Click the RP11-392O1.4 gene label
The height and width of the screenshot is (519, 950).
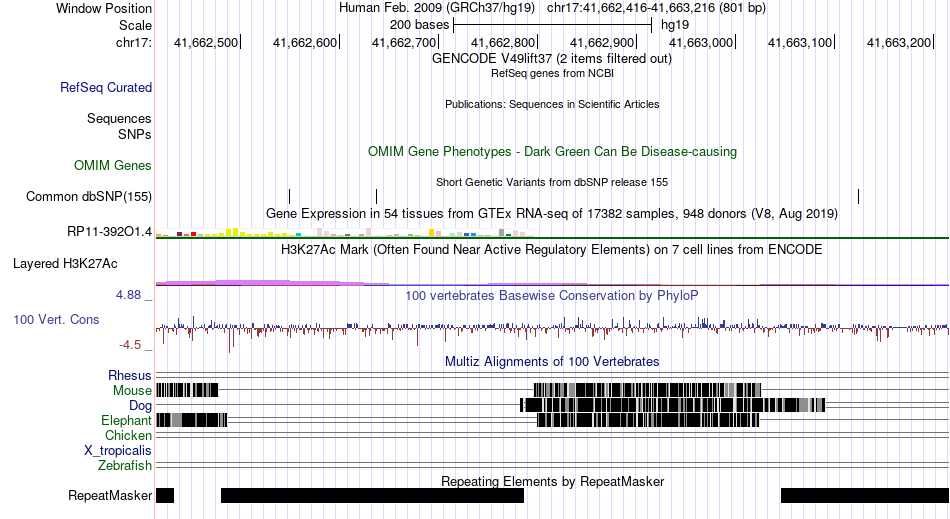pos(110,231)
